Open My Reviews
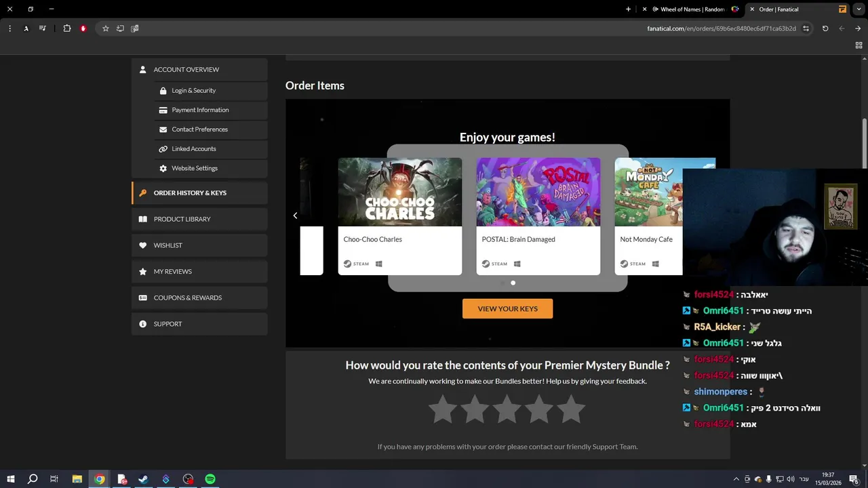868x488 pixels. pos(199,272)
